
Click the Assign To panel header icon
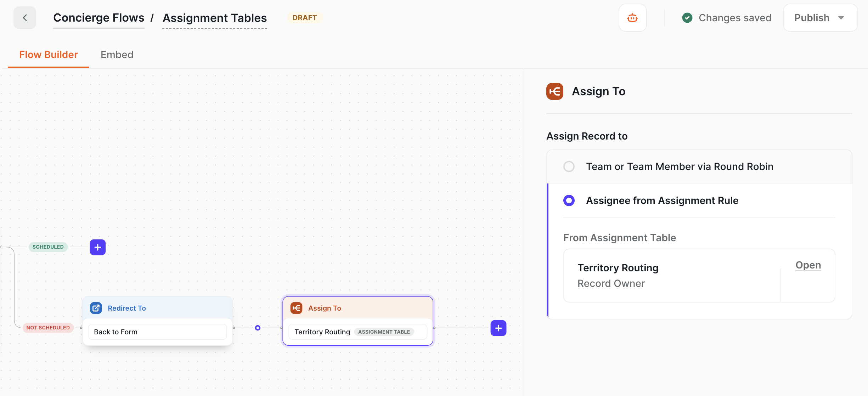coord(555,91)
